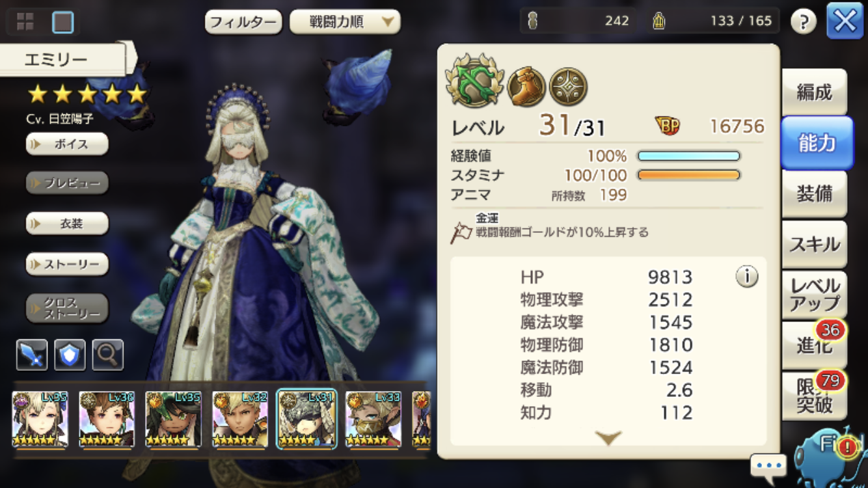Open the フィルター filter options
Image resolution: width=868 pixels, height=488 pixels.
(x=244, y=21)
